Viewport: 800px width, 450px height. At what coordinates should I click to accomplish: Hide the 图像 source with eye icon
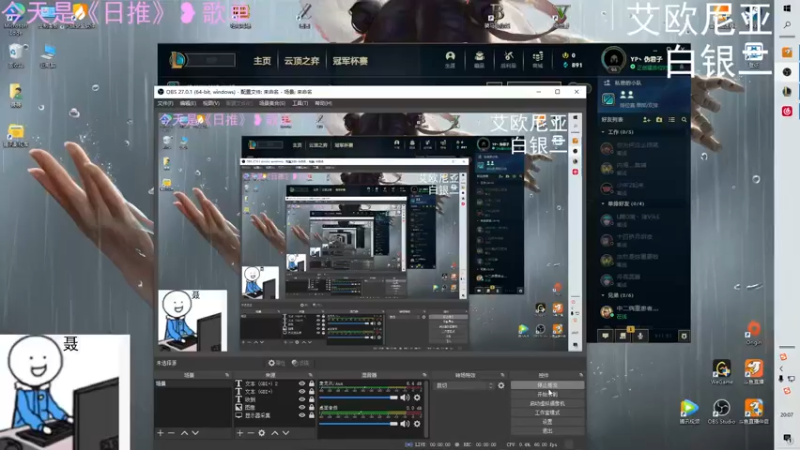coord(302,407)
